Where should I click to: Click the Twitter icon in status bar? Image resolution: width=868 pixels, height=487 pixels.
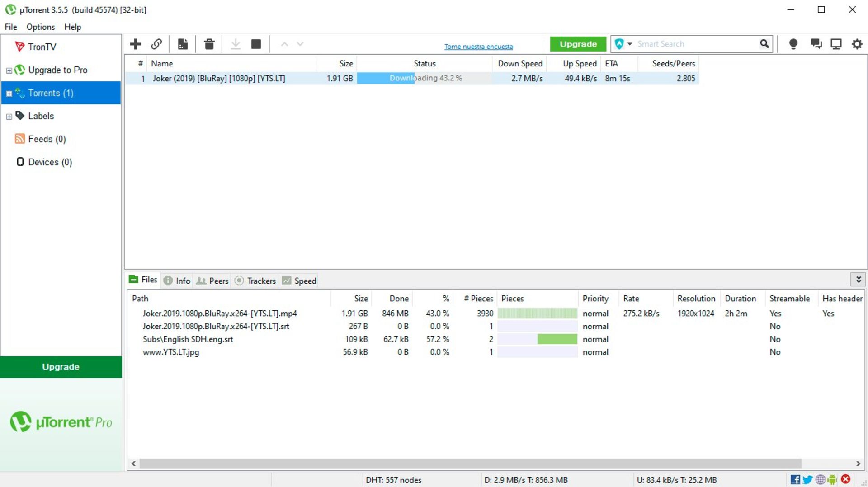tap(807, 480)
